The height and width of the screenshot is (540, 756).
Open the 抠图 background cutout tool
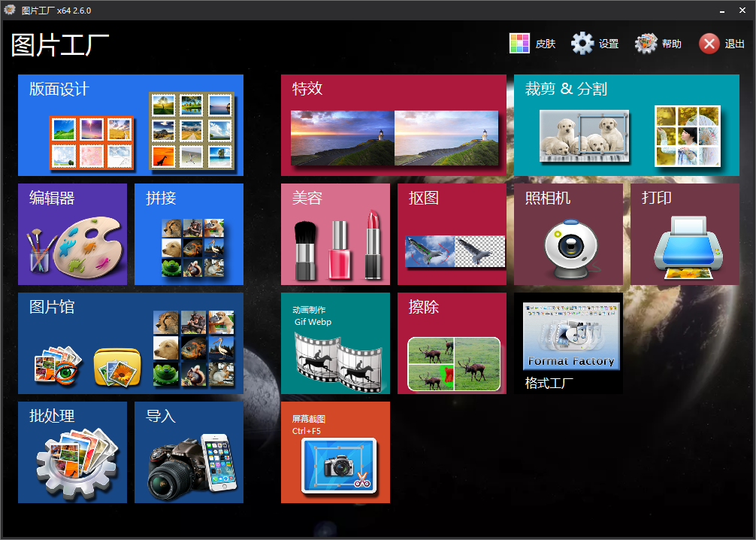452,234
